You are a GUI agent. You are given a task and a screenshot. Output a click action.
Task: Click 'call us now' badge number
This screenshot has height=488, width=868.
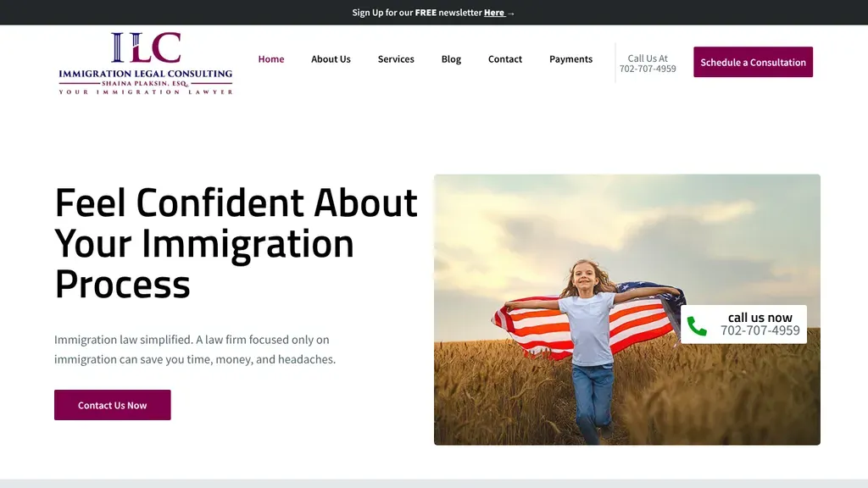(759, 330)
